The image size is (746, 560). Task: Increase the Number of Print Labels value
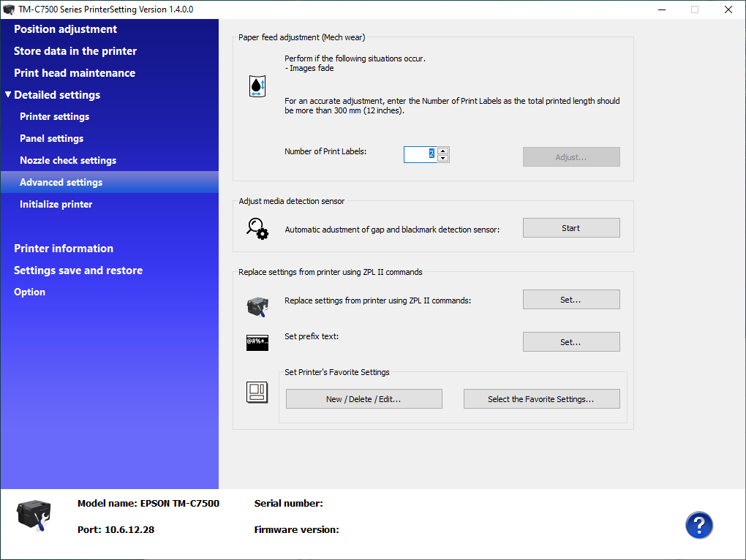(x=443, y=151)
